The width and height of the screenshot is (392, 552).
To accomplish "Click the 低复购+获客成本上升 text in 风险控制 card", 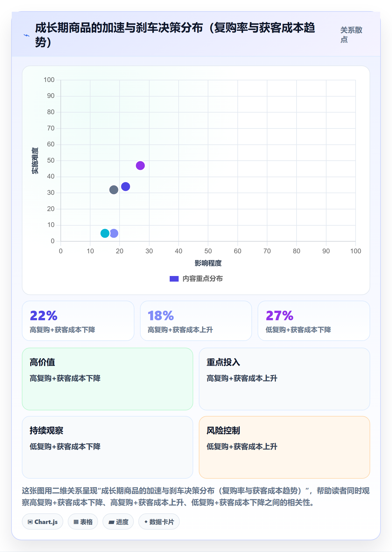I will point(242,447).
